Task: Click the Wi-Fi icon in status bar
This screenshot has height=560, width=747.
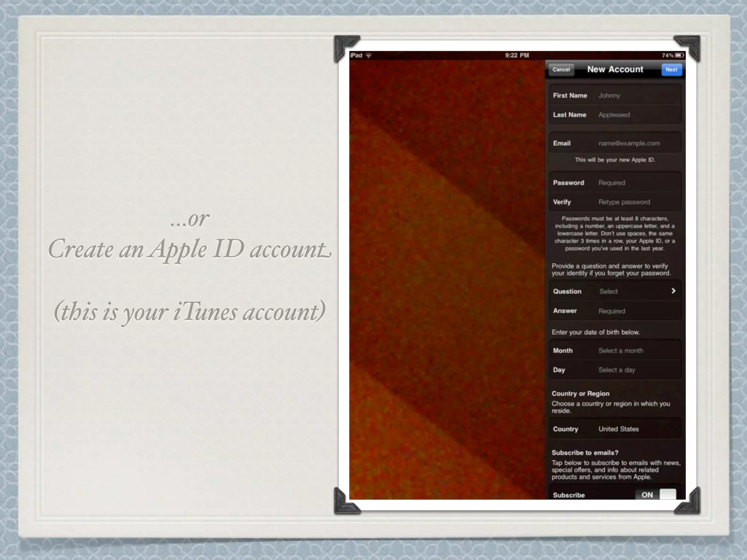Action: pos(368,55)
